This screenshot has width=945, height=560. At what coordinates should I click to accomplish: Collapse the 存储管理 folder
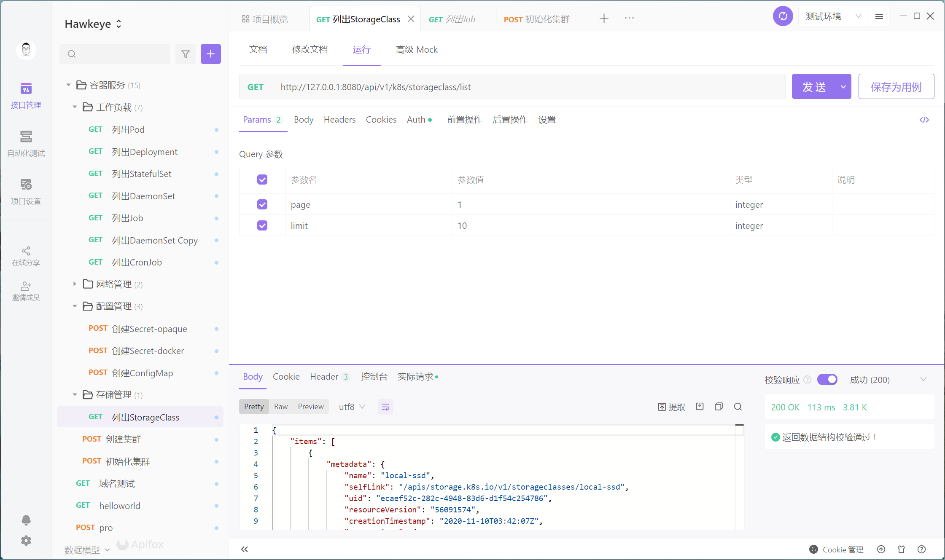point(75,395)
